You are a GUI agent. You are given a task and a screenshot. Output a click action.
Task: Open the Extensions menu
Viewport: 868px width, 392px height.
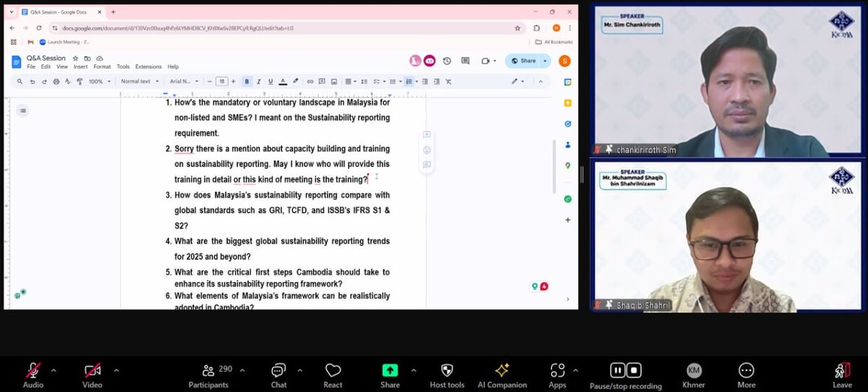point(148,67)
